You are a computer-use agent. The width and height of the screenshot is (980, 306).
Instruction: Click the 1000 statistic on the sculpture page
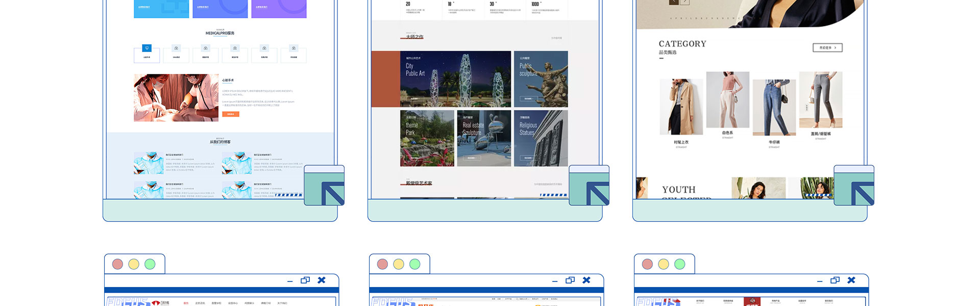[x=535, y=4]
